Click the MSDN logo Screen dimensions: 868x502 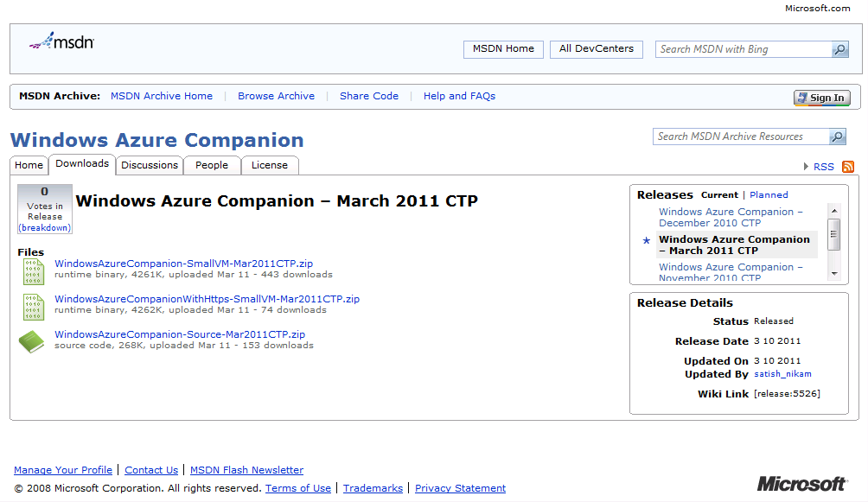[61, 41]
